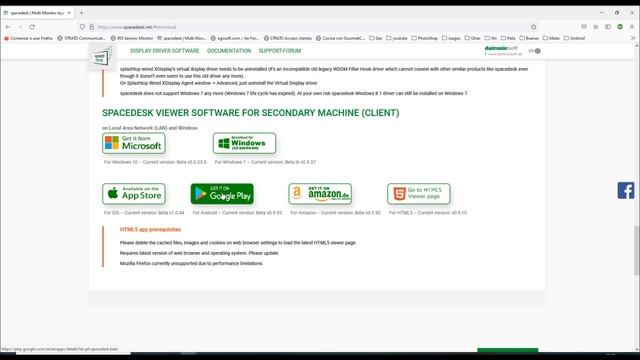Open the Pocket shield toolbar icon
Viewport: 640px width, 360px height.
click(x=584, y=27)
